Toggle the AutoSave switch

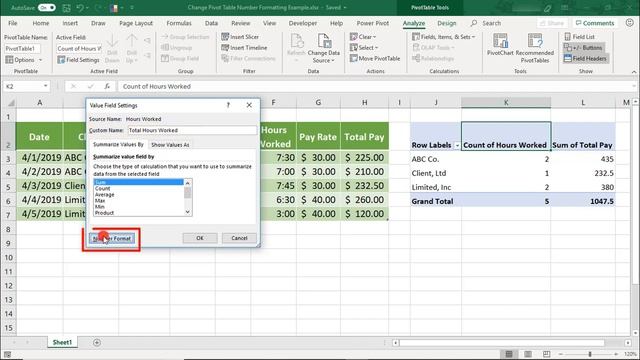coord(47,8)
